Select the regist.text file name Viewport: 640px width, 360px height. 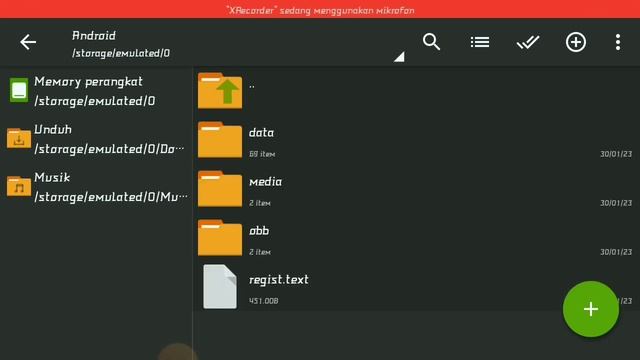coord(279,280)
